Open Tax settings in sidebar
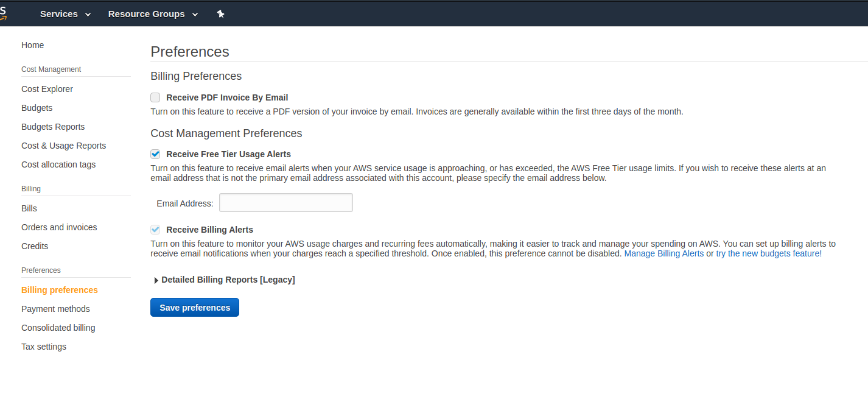This screenshot has height=413, width=868. pos(44,347)
